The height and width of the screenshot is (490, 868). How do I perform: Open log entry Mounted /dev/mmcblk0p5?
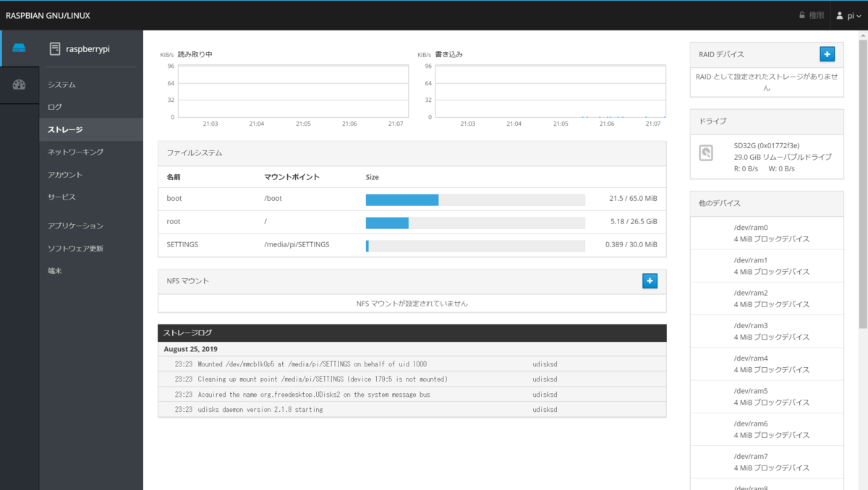pos(412,364)
